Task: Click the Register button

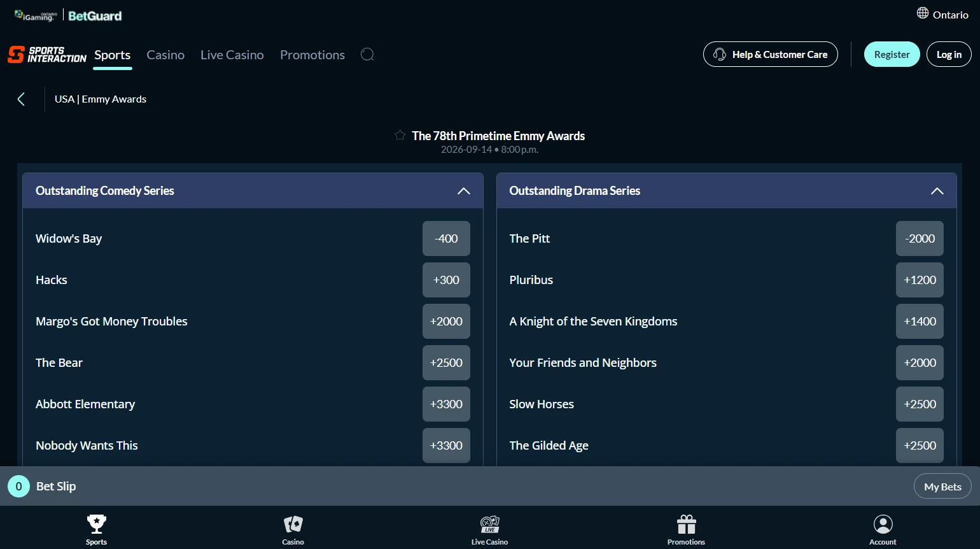Action: point(892,54)
